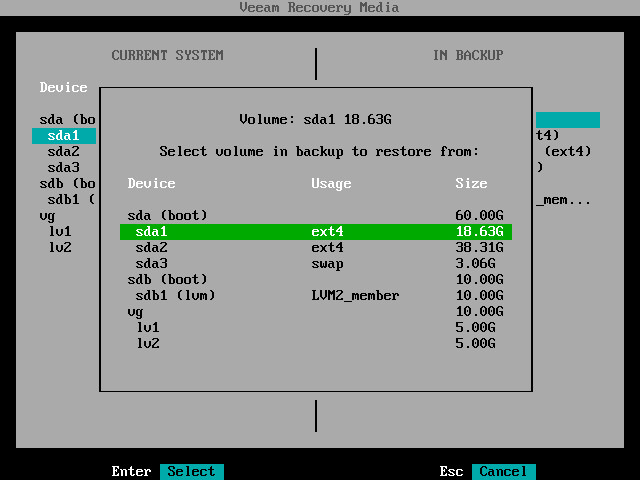This screenshot has height=480, width=640.
Task: Select lv2 in Current System panel
Action: pos(60,248)
